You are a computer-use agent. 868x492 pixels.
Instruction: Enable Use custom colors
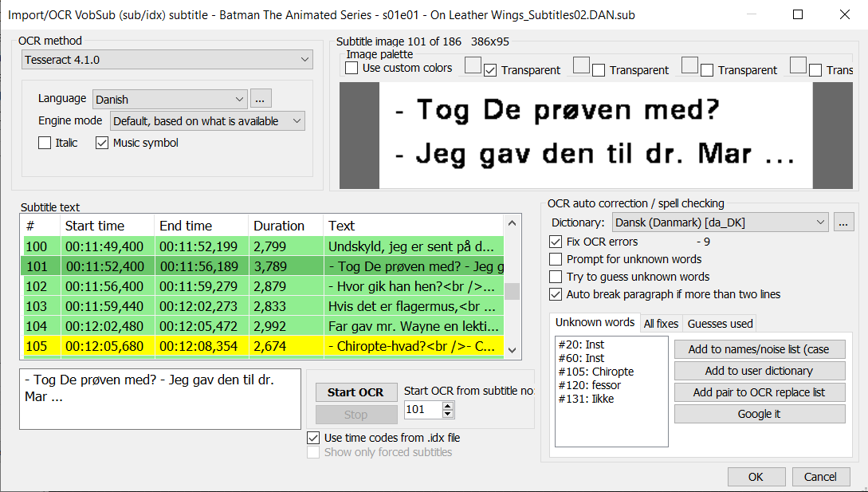351,68
